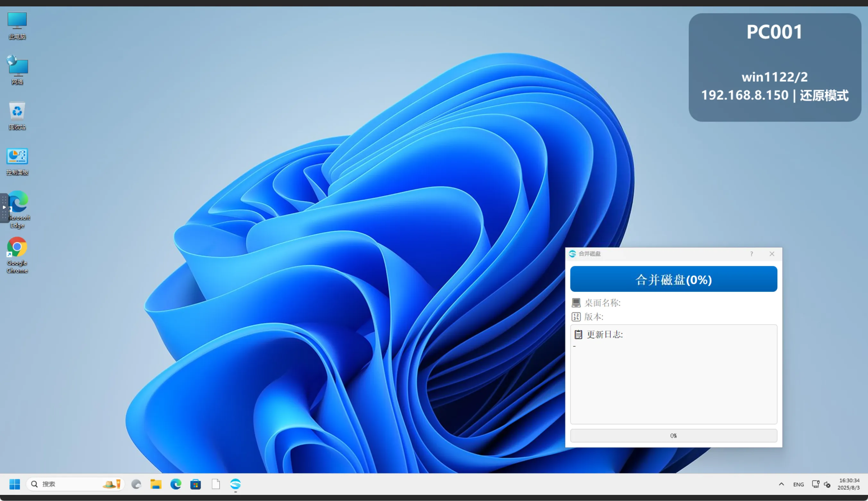Click the 桌面名称 label
The height and width of the screenshot is (501, 868).
(x=603, y=303)
